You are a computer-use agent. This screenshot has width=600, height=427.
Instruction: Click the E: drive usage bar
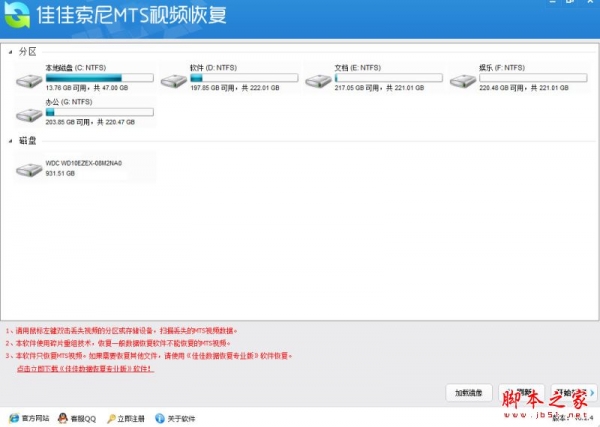389,78
